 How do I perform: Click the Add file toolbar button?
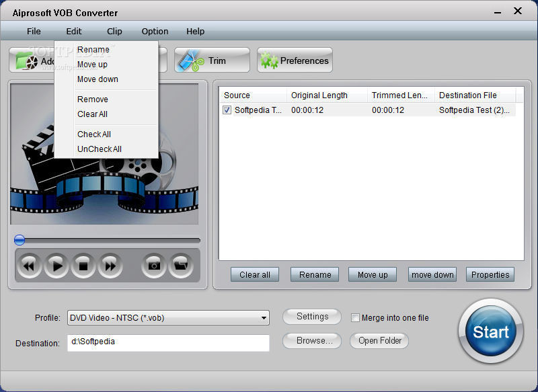32,60
